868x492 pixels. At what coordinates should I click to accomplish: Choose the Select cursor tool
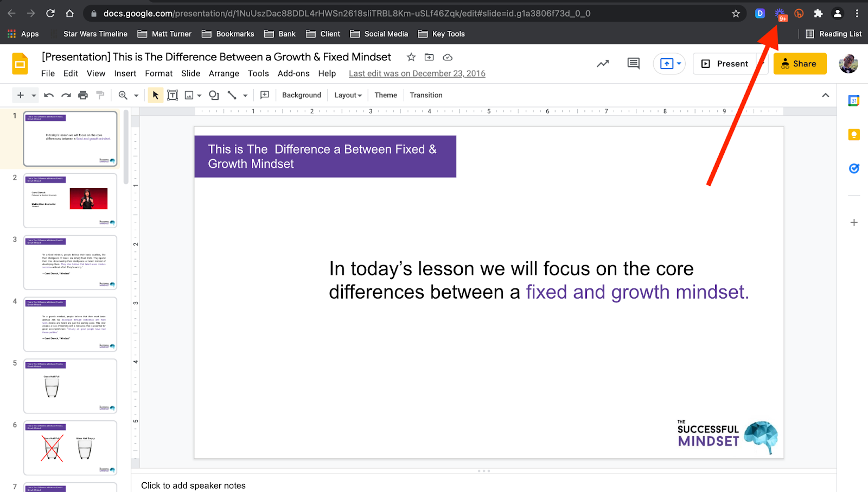click(156, 95)
